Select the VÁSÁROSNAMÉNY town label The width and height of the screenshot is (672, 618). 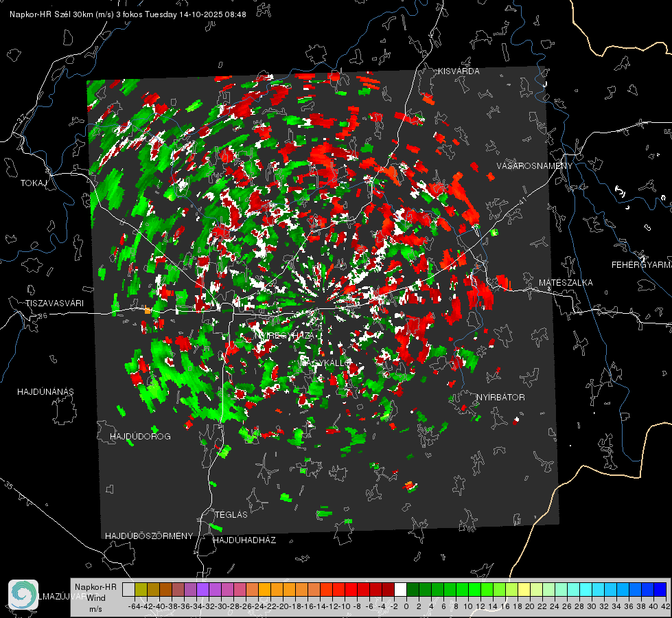[x=534, y=166]
